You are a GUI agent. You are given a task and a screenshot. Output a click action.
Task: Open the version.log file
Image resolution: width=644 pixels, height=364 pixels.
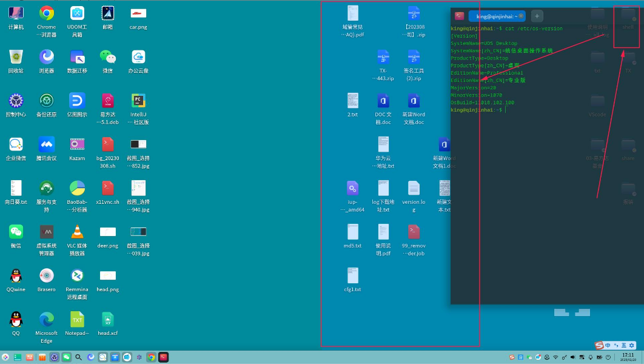(414, 189)
